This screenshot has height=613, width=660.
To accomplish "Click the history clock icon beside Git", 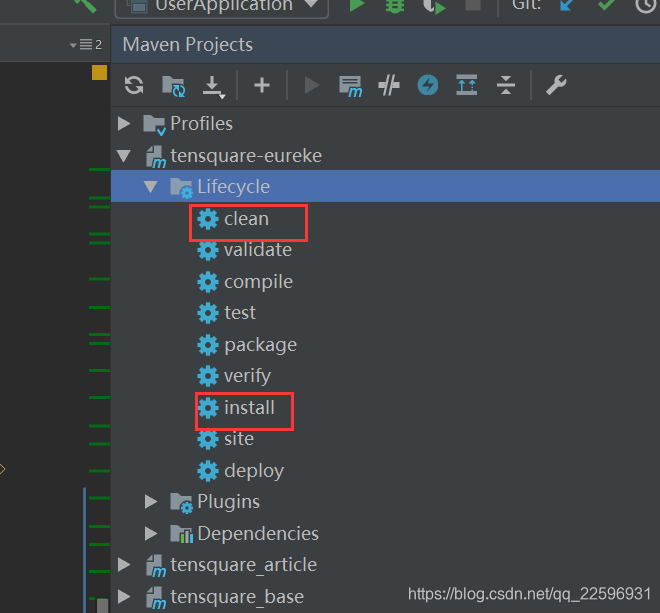I will [x=647, y=4].
